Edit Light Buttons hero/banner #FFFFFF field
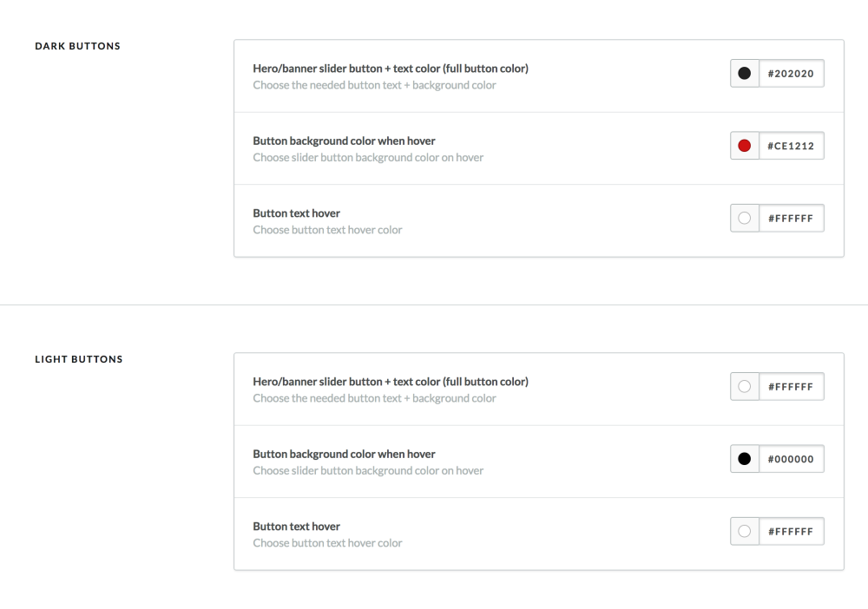 (791, 386)
